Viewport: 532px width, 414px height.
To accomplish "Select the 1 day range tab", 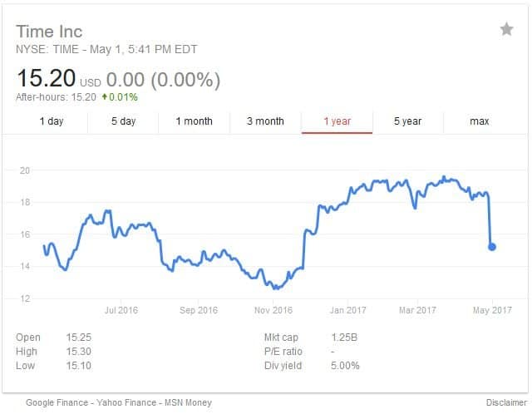I will click(x=52, y=121).
